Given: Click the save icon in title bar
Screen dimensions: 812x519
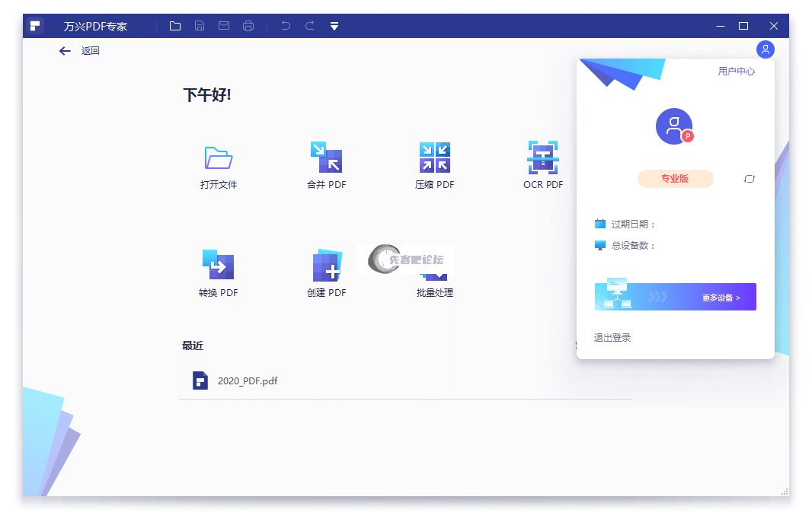Looking at the screenshot, I should (x=200, y=26).
